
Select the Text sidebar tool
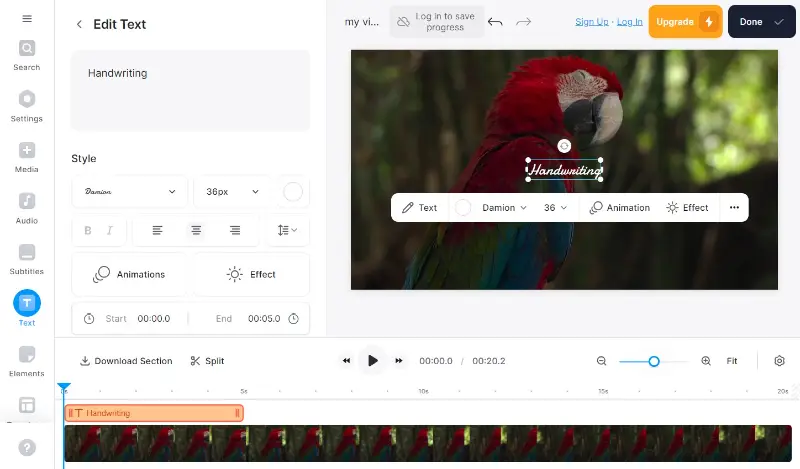(x=27, y=308)
